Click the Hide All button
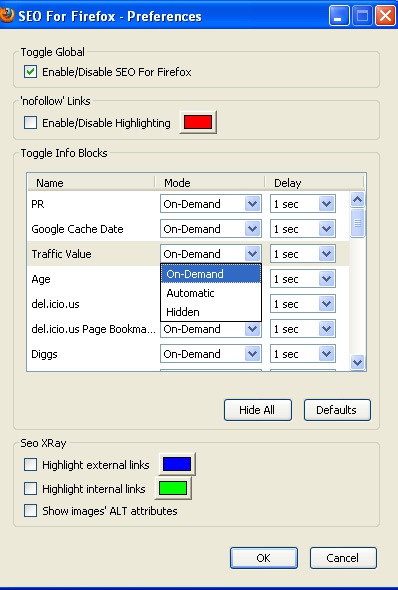398x590 pixels. (x=258, y=410)
